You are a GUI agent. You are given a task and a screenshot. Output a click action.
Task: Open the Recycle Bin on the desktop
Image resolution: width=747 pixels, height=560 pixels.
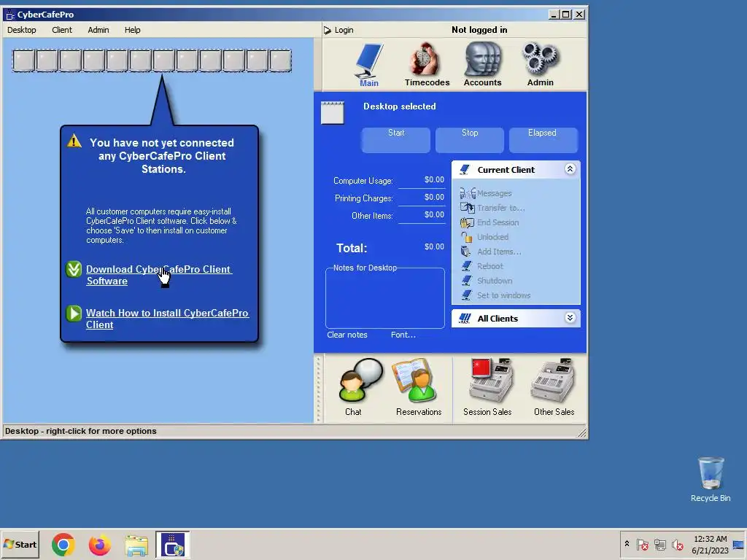(x=711, y=479)
